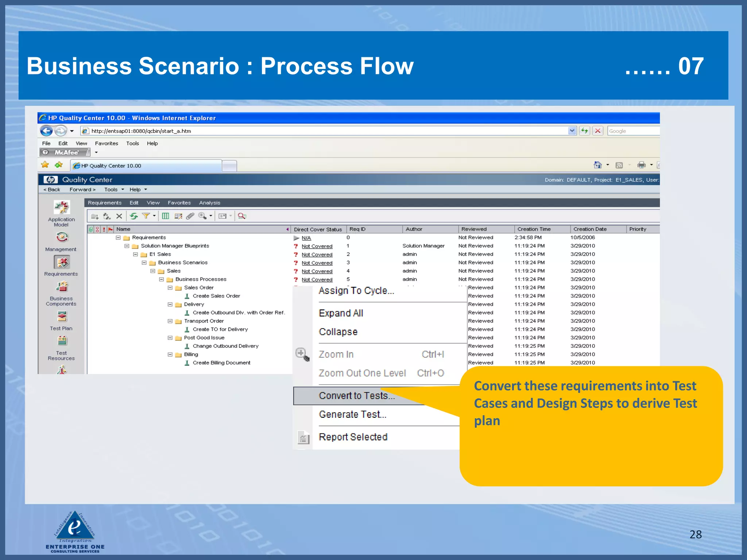Choose Collapse from context menu
Screen dimensions: 747x560
(338, 332)
